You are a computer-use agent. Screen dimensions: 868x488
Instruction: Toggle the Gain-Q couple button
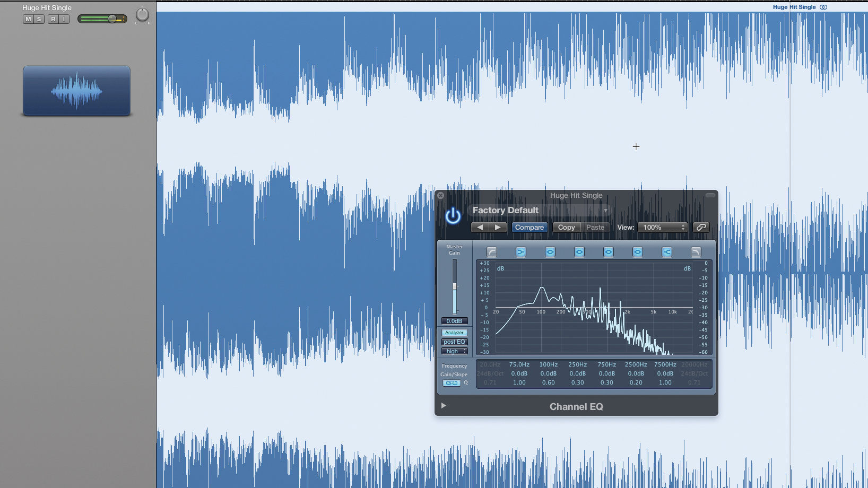(x=452, y=383)
